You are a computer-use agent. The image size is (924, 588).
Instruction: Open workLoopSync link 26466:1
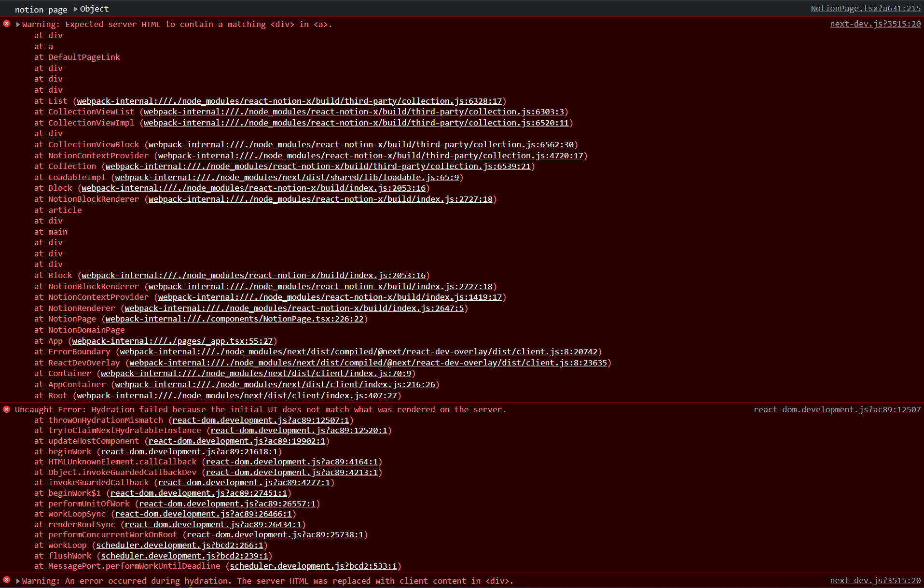click(204, 514)
